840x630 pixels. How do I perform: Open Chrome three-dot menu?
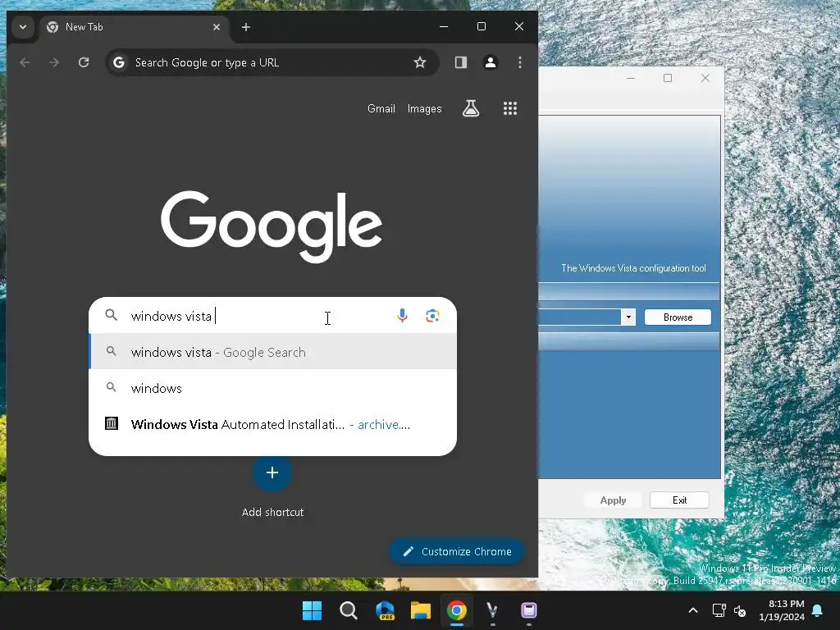[x=519, y=62]
